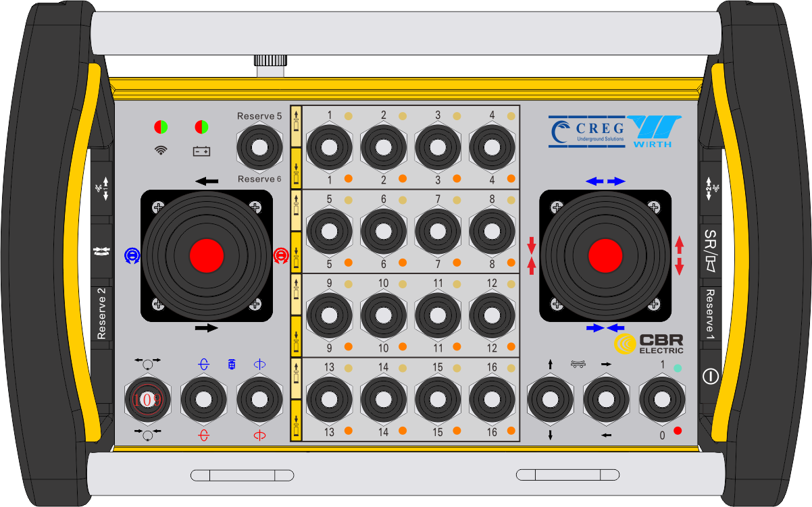Toggle the up/down arrow switch at bottom right
The width and height of the screenshot is (812, 507).
click(x=550, y=400)
